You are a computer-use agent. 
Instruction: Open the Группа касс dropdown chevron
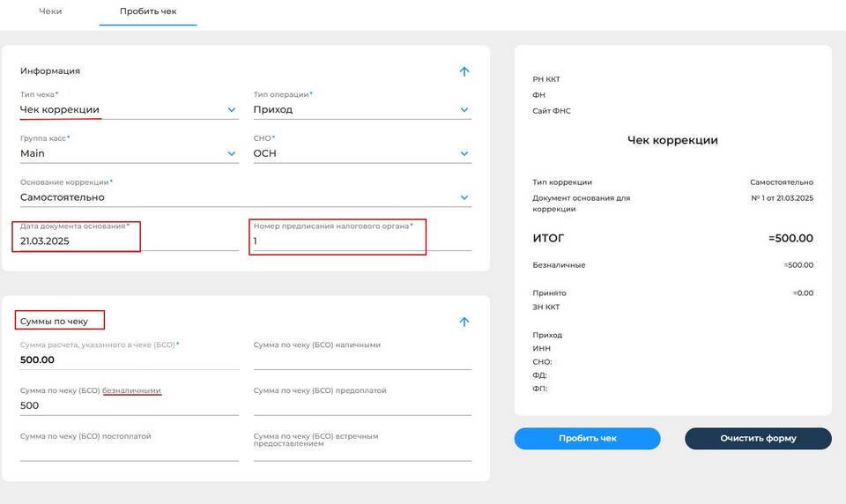coord(232,154)
